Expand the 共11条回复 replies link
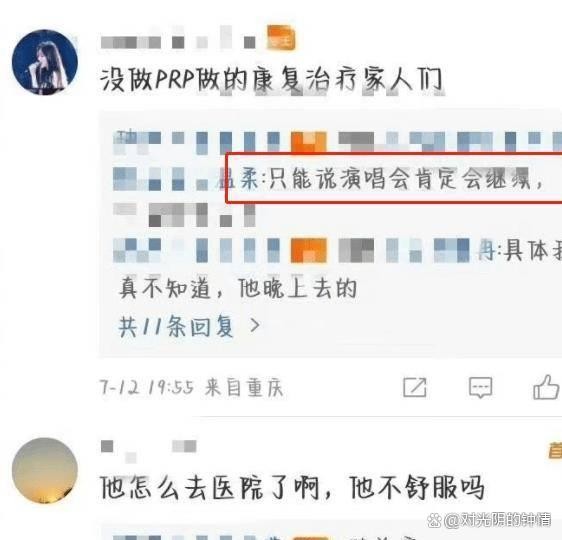The image size is (562, 540). point(176,326)
